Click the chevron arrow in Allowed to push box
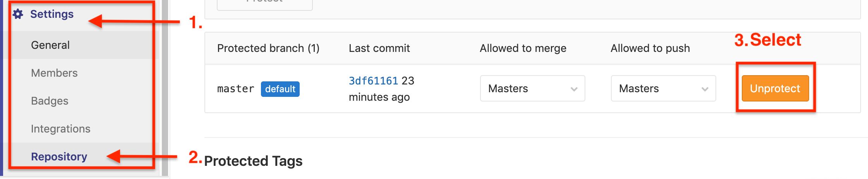This screenshot has width=868, height=179. pos(705,89)
